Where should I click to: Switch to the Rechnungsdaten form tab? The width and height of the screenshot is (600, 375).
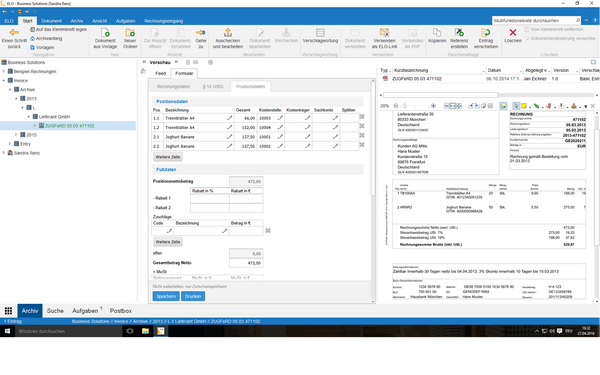click(x=173, y=86)
